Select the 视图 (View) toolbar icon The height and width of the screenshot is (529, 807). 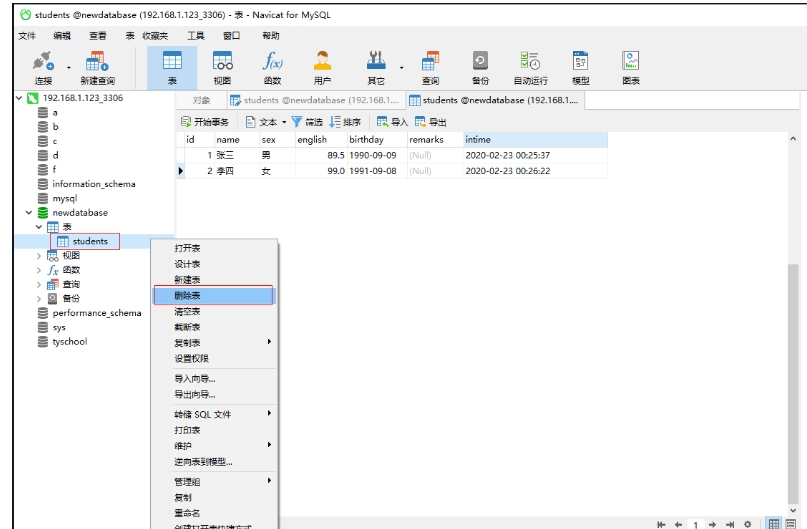pyautogui.click(x=222, y=66)
